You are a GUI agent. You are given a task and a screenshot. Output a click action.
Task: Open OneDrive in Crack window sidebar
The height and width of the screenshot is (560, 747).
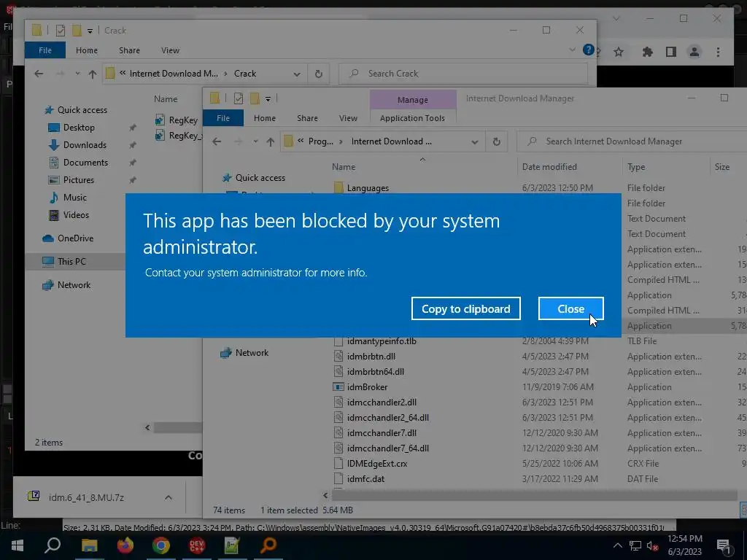click(x=75, y=238)
